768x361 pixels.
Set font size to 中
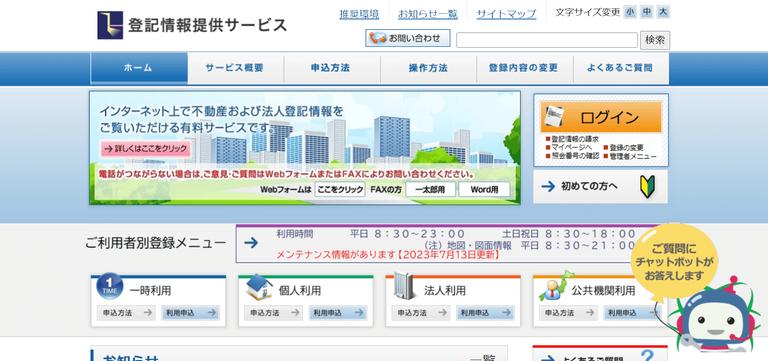(647, 12)
